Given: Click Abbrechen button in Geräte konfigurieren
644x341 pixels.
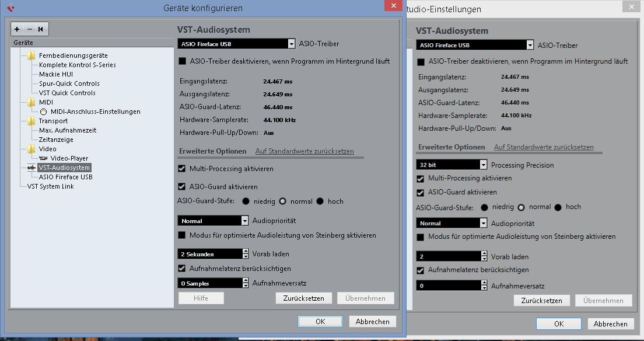Looking at the screenshot, I should [x=373, y=322].
